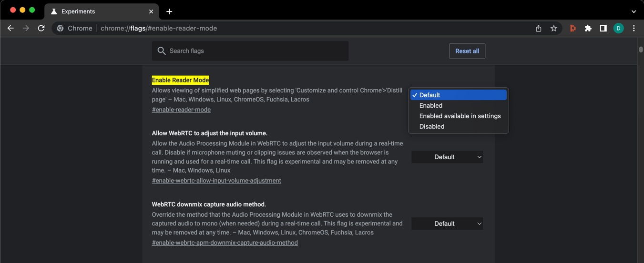
Task: Expand the tab search chevron
Action: tap(634, 11)
